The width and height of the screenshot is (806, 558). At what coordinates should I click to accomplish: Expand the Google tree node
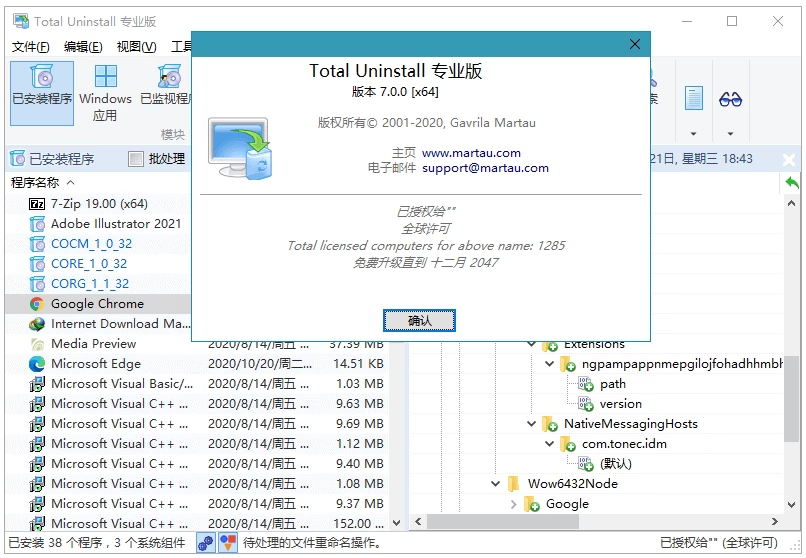tap(514, 504)
